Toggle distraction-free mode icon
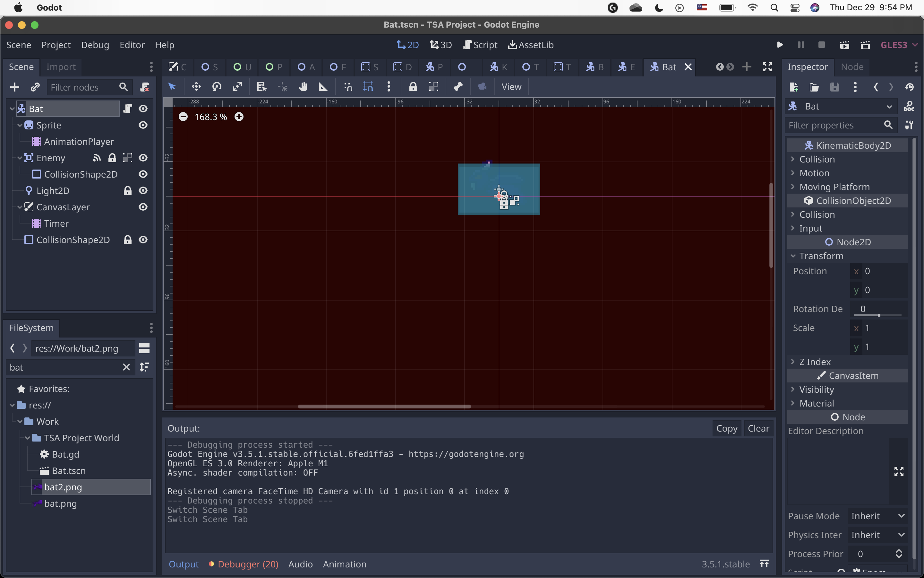924x578 pixels. (x=767, y=67)
